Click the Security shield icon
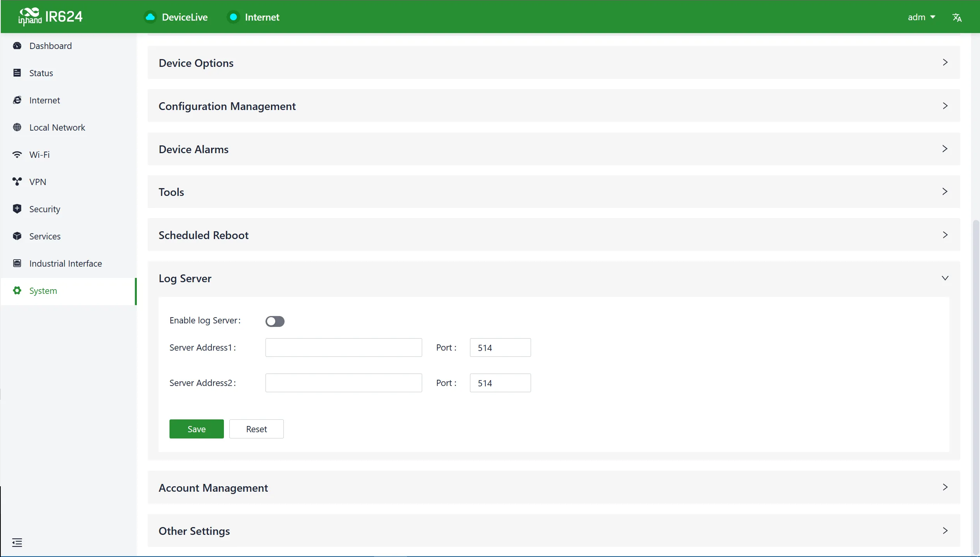 point(17,209)
